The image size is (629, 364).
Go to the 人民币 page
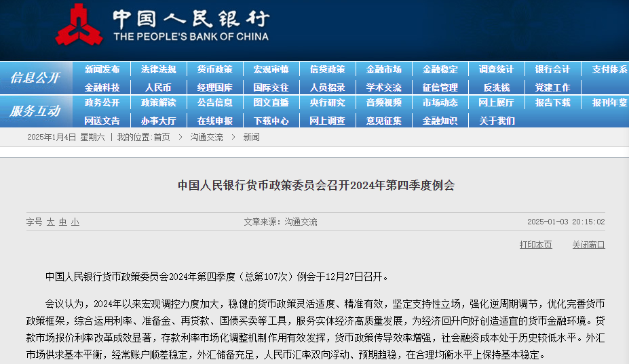coord(159,87)
